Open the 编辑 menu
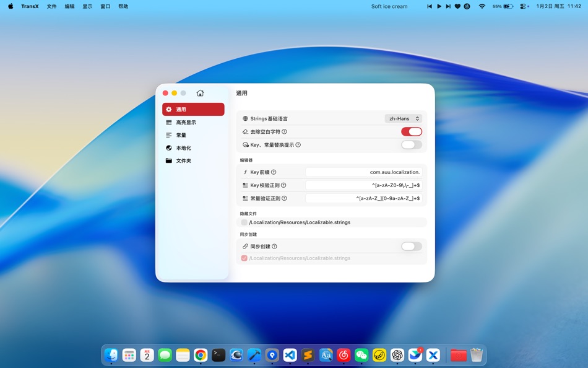Image resolution: width=588 pixels, height=368 pixels. pyautogui.click(x=69, y=6)
